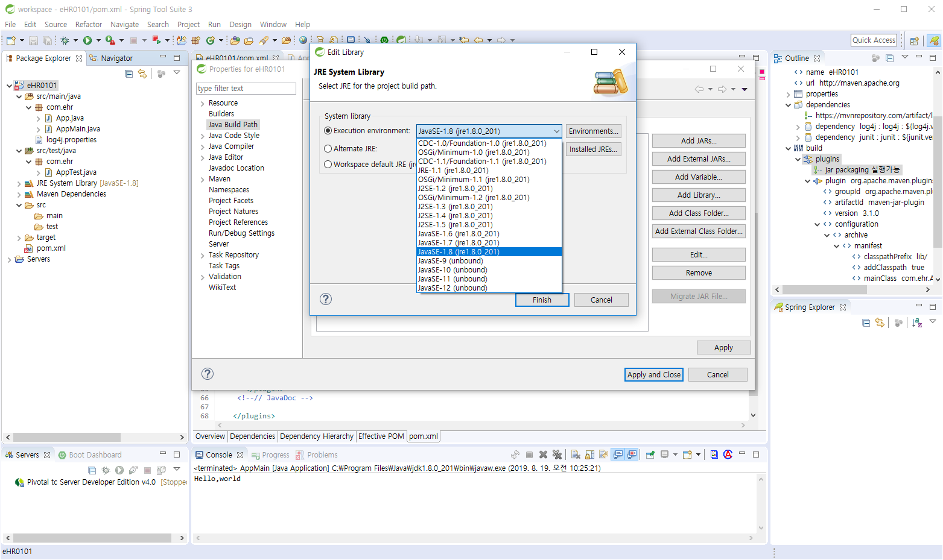Toggle show console on standard output icon
The height and width of the screenshot is (560, 943).
point(617,455)
